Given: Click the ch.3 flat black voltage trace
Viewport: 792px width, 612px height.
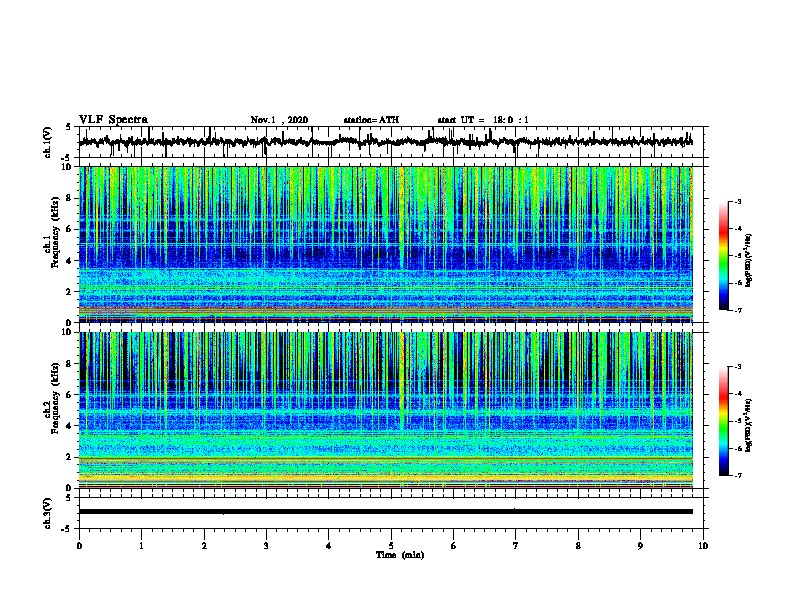Looking at the screenshot, I should 386,512.
